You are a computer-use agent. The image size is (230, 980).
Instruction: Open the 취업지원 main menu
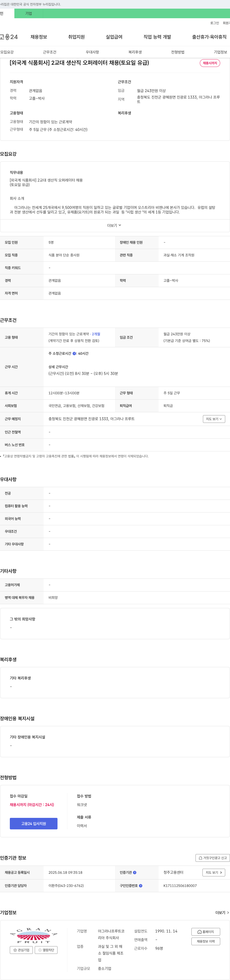76,37
